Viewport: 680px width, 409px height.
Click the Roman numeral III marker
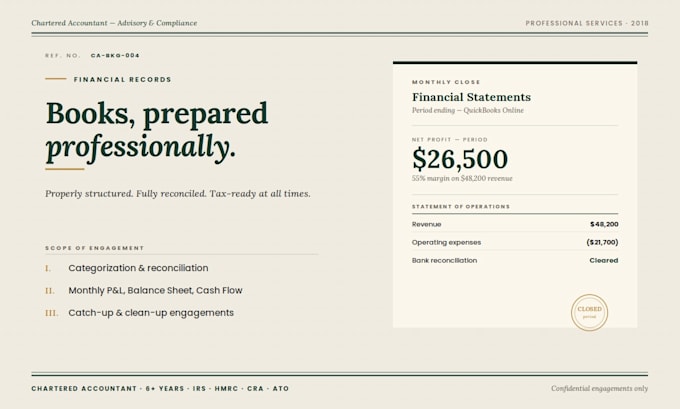52,313
